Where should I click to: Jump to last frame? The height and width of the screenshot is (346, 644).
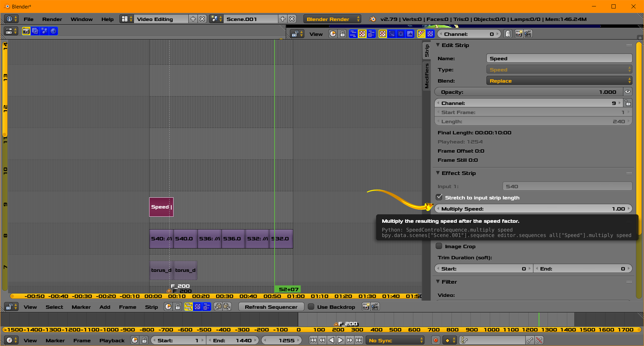pyautogui.click(x=359, y=340)
